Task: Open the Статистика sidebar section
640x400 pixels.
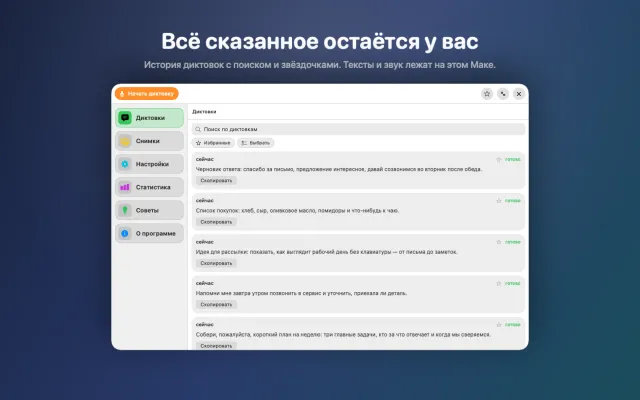Action: click(149, 187)
